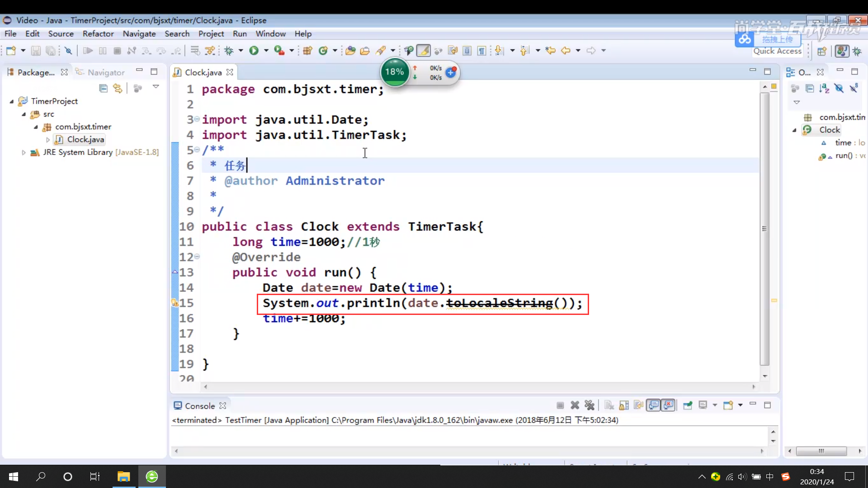Collapse the src folder node
Screen dimensions: 868x488
[24, 114]
